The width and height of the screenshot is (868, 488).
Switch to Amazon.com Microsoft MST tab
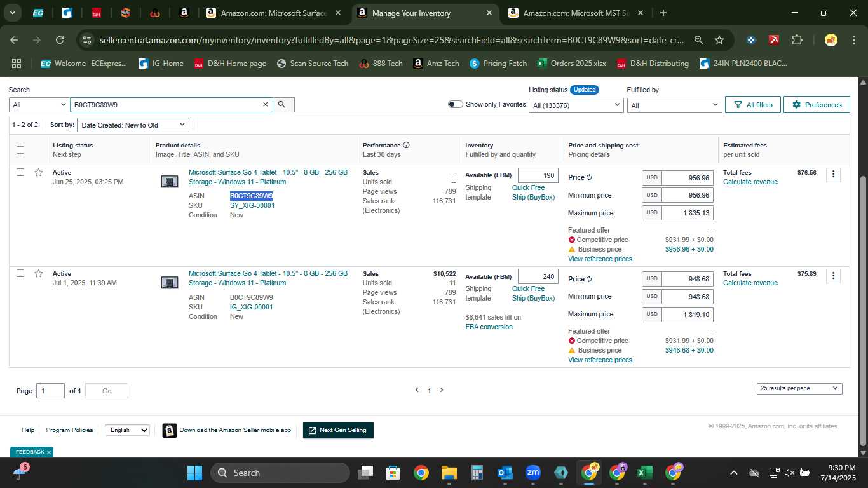tap(576, 13)
